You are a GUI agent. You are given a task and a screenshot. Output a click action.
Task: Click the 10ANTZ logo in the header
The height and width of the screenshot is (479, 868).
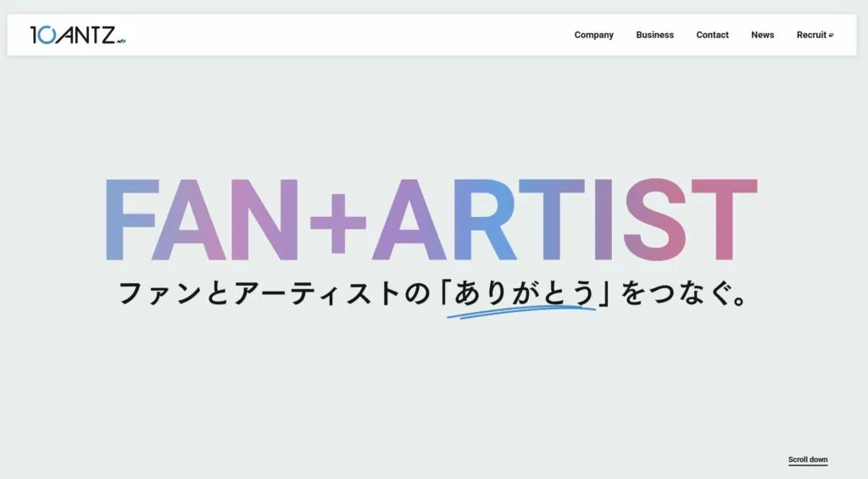click(77, 35)
